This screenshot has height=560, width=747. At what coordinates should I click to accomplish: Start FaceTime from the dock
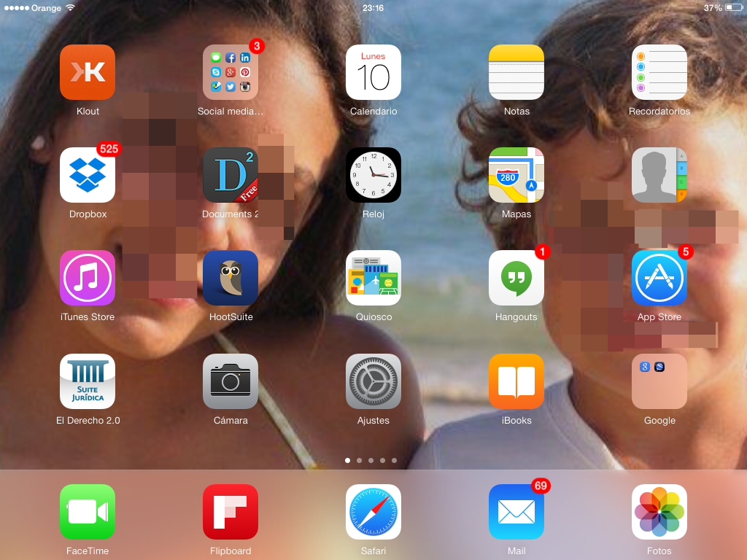[88, 513]
